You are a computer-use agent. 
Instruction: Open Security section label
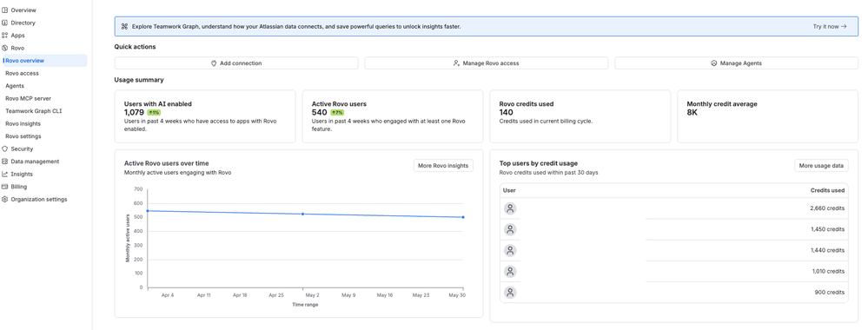point(22,149)
